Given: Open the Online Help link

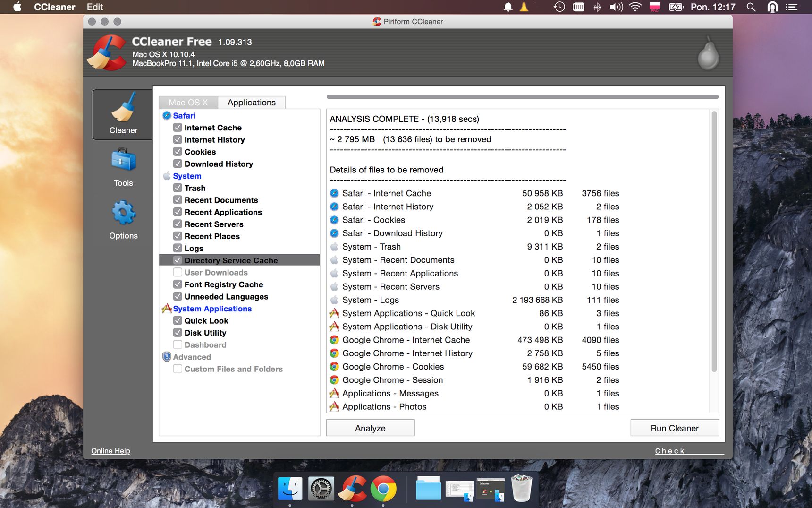Looking at the screenshot, I should tap(110, 451).
